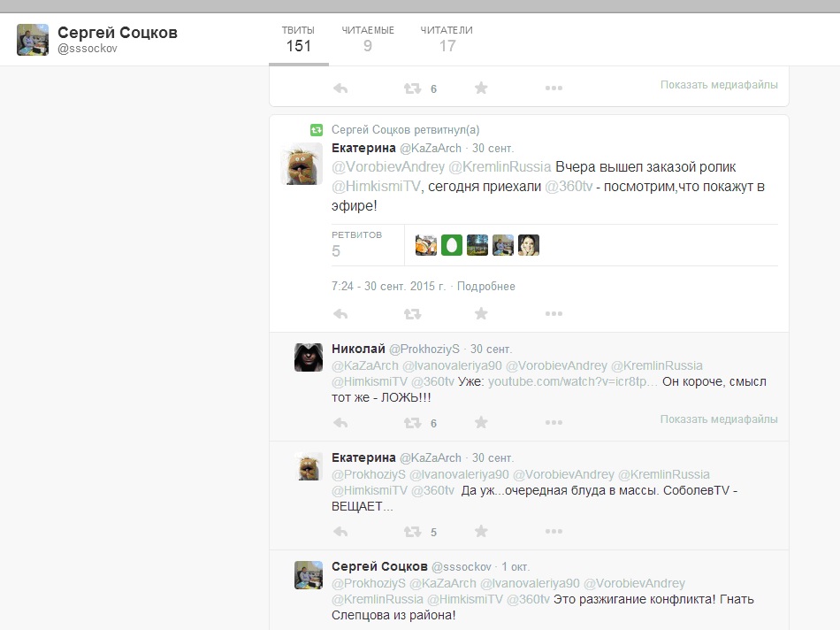Open Сергей Соцков header avatar

(33, 40)
